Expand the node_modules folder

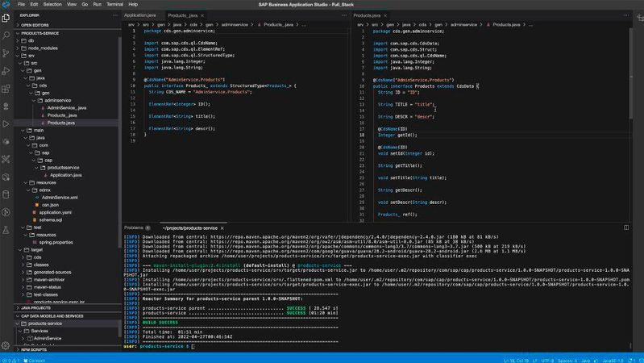pos(43,48)
